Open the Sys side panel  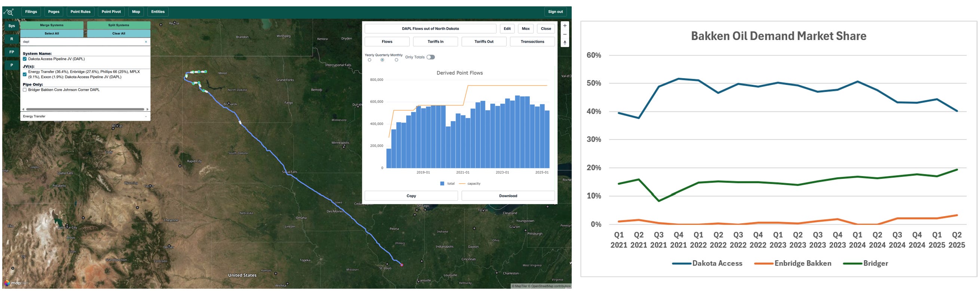pyautogui.click(x=12, y=26)
